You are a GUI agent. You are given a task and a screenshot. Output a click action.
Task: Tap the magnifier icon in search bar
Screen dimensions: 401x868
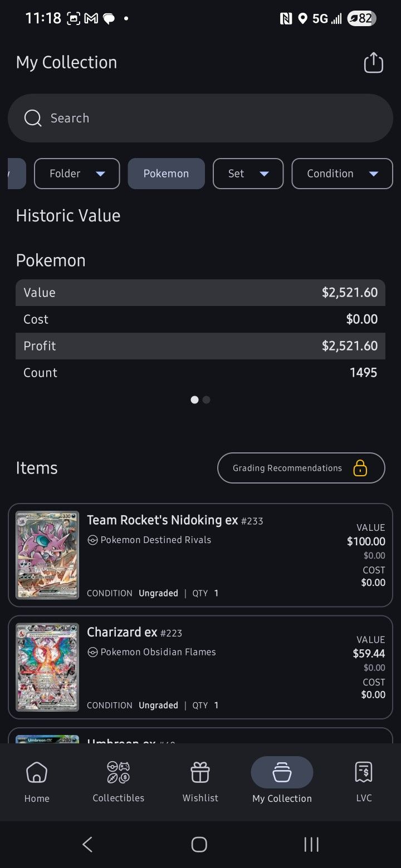tap(33, 118)
